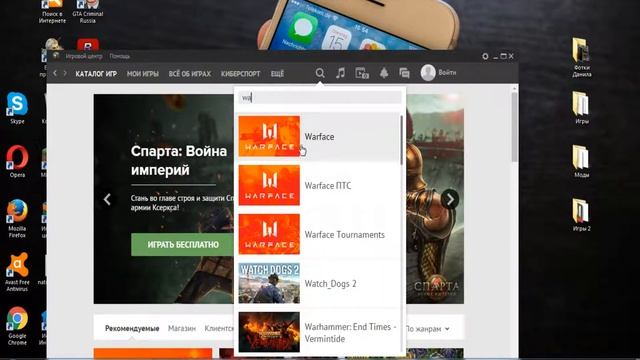Open the music note icon
This screenshot has width=640, height=360.
click(340, 73)
